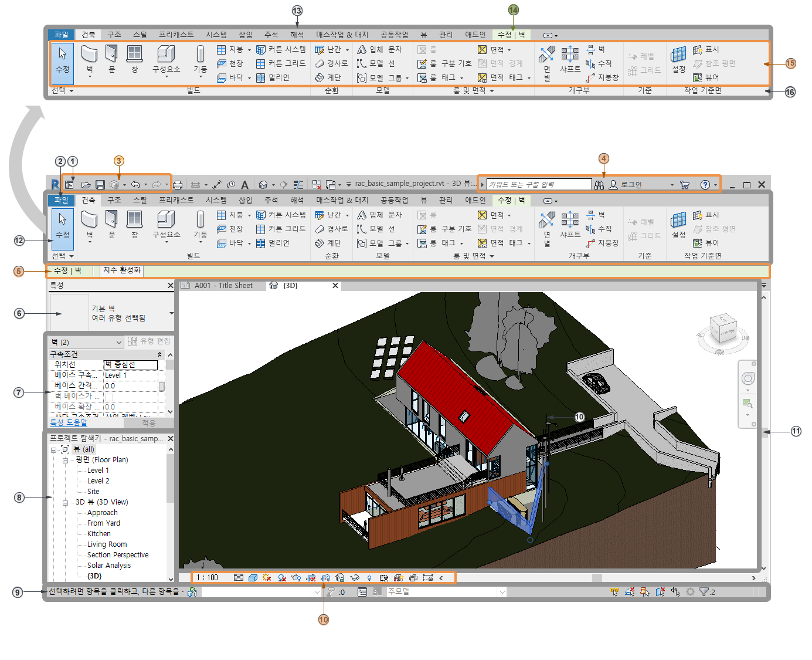This screenshot has height=660, width=812.
Task: Select the 기둥 (Column) tool in the main window ribbon
Action: [x=201, y=226]
